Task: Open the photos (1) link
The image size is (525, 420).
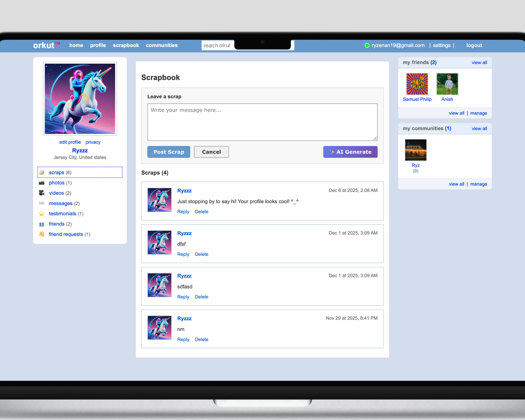Action: pyautogui.click(x=60, y=183)
